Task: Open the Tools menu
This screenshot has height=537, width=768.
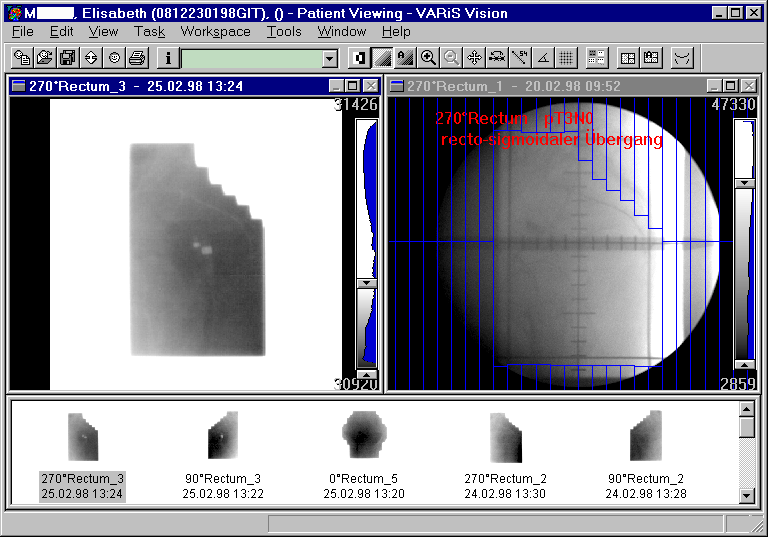Action: (x=284, y=31)
